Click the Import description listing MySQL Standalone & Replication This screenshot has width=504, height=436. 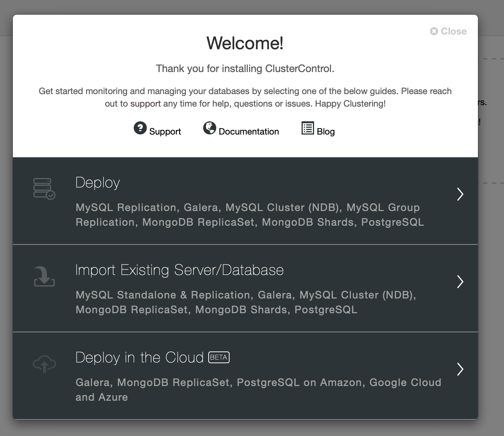pos(246,302)
